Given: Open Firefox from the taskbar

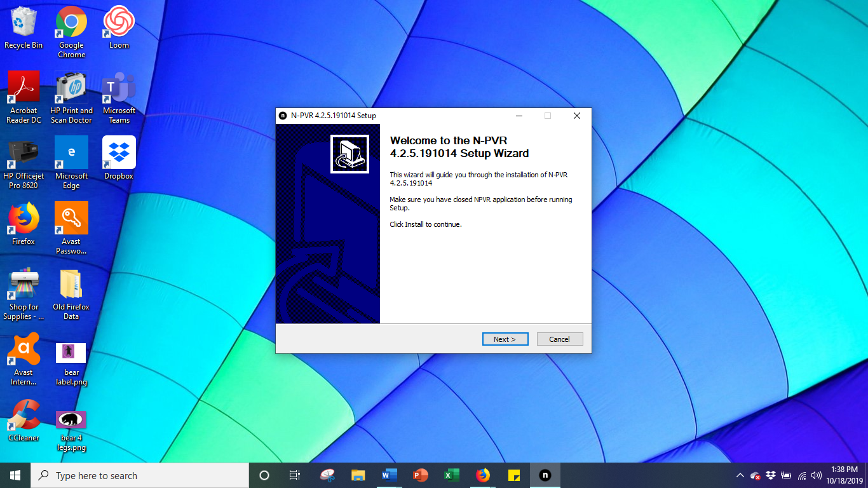Looking at the screenshot, I should pos(483,475).
